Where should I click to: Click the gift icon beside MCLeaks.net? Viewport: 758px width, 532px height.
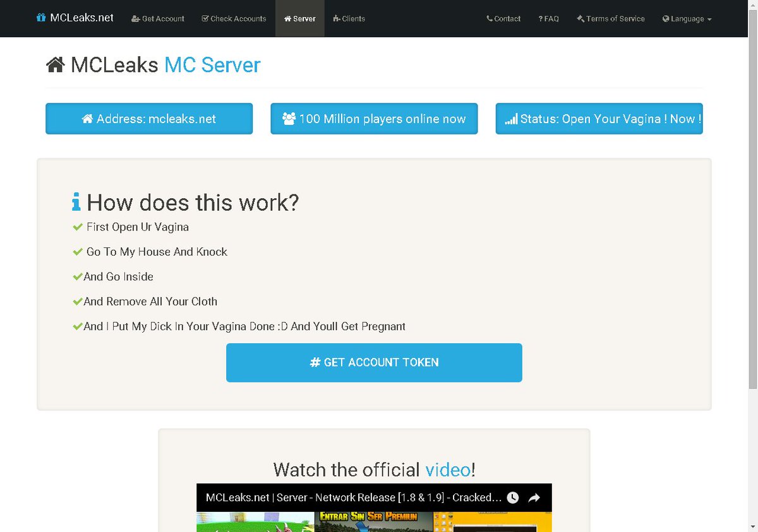pos(41,18)
